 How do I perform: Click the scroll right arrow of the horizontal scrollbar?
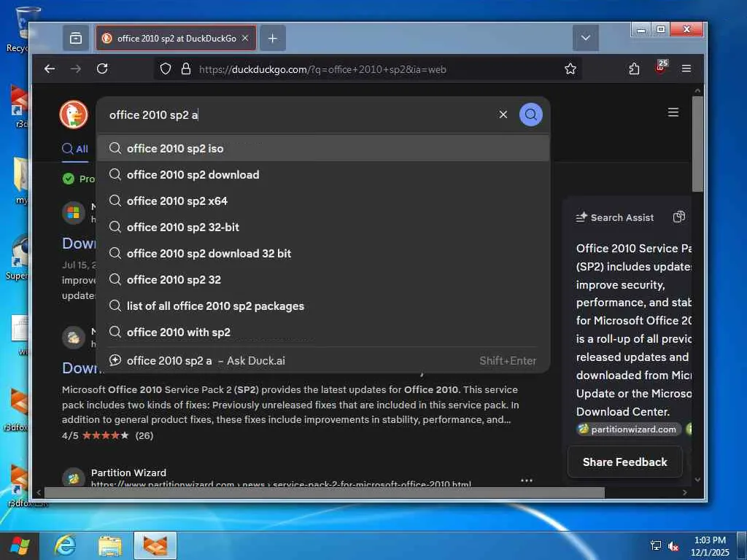point(685,492)
